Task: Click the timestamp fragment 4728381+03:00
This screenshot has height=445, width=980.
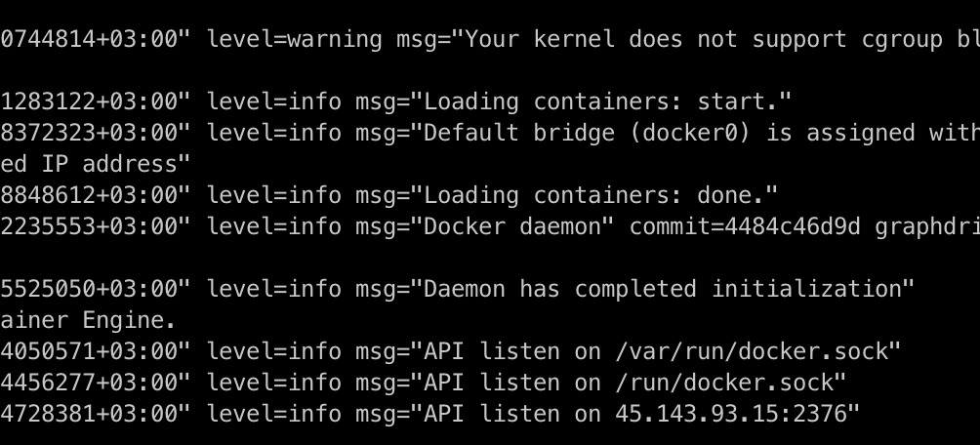Action: pyautogui.click(x=95, y=414)
